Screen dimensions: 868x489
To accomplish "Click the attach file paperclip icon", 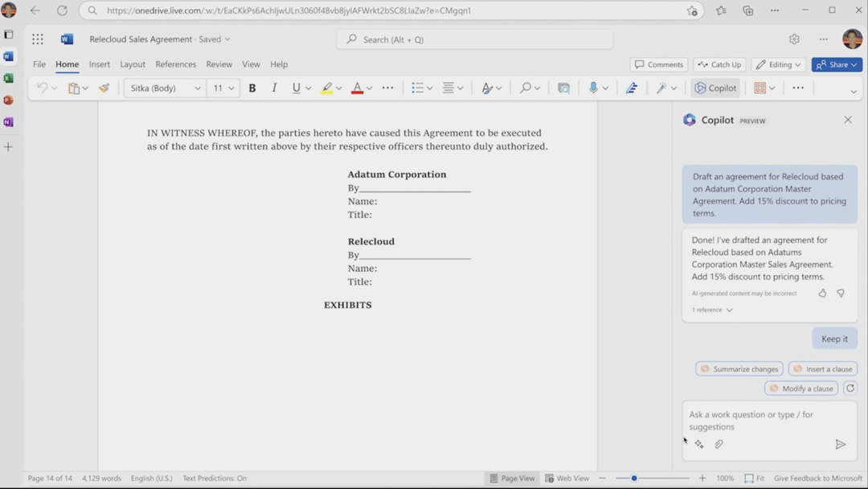I will tap(719, 444).
